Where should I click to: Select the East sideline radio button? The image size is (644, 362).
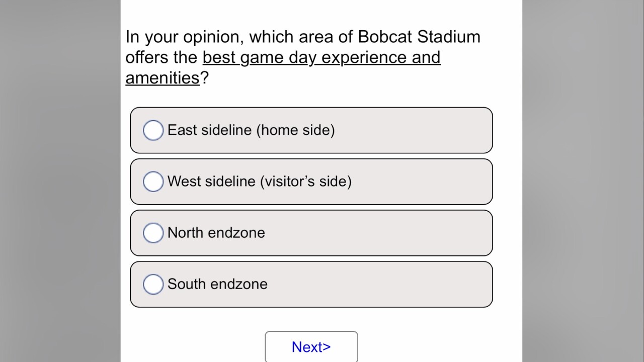tap(153, 130)
